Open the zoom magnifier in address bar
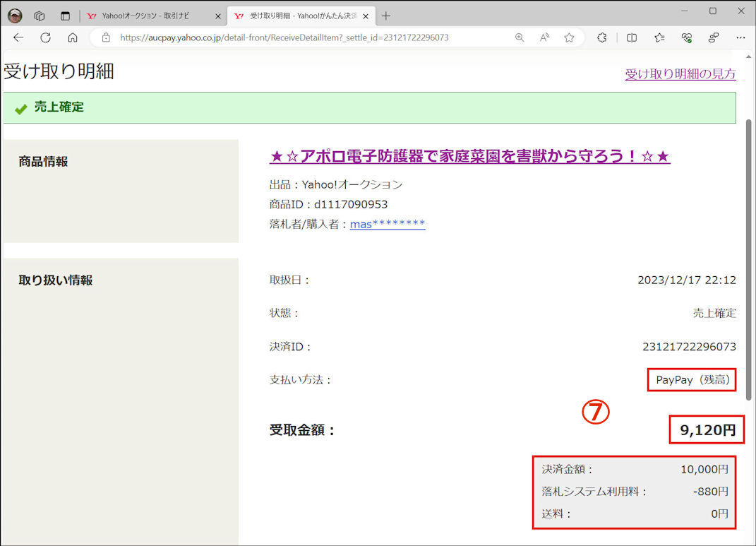The image size is (756, 546). (520, 37)
